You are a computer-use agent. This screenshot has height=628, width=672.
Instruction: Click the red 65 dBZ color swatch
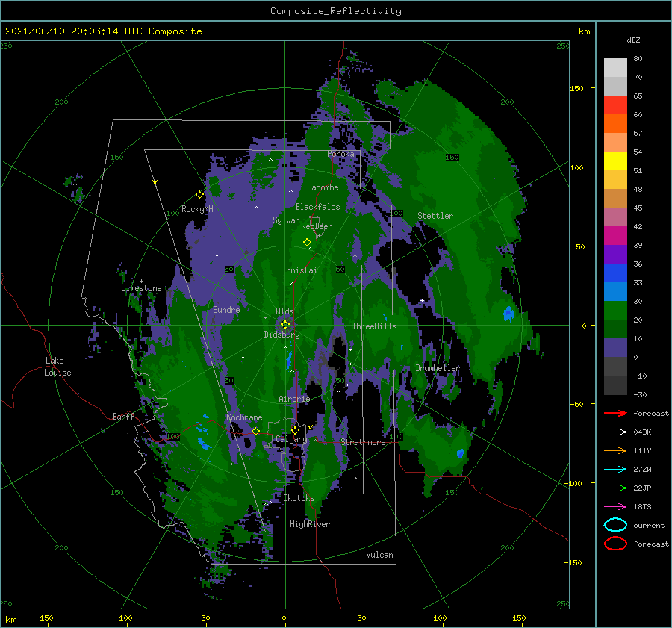[615, 105]
